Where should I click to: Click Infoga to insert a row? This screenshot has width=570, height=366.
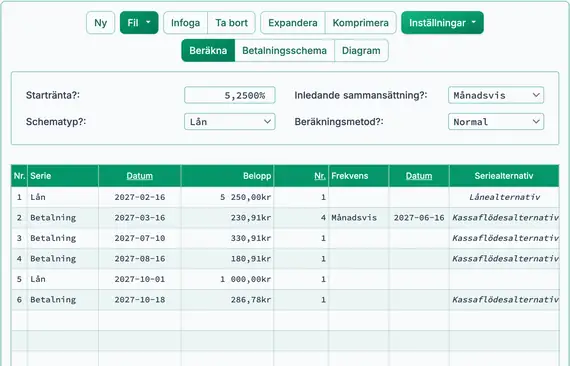point(185,23)
